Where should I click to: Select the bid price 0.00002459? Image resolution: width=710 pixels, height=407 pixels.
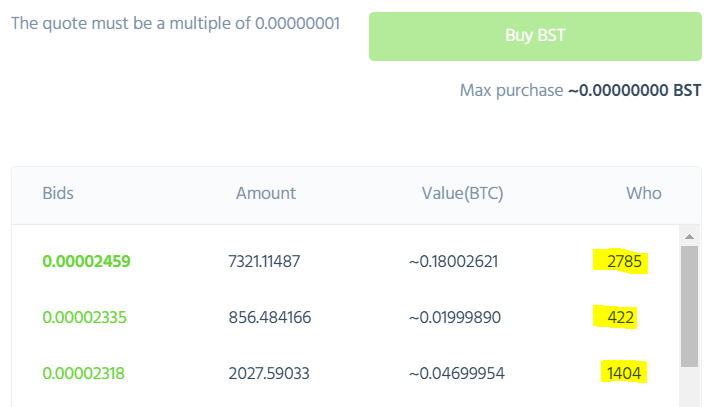click(x=86, y=262)
